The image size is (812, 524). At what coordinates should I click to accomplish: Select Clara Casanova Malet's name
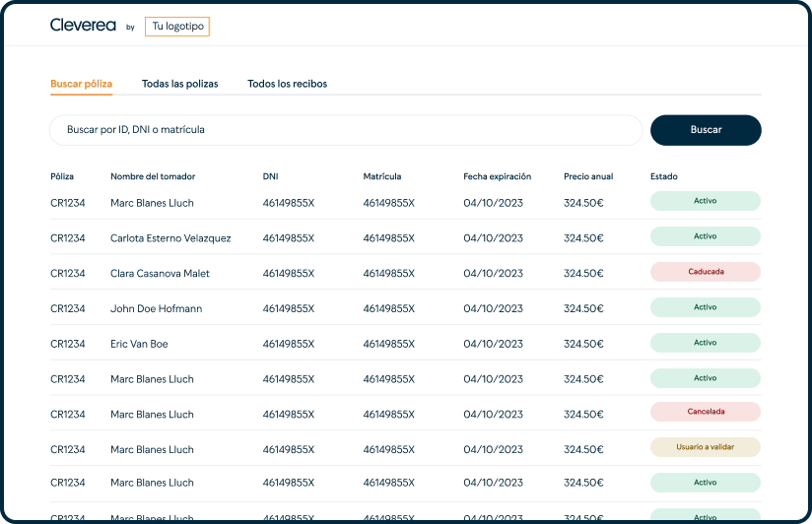coord(160,274)
